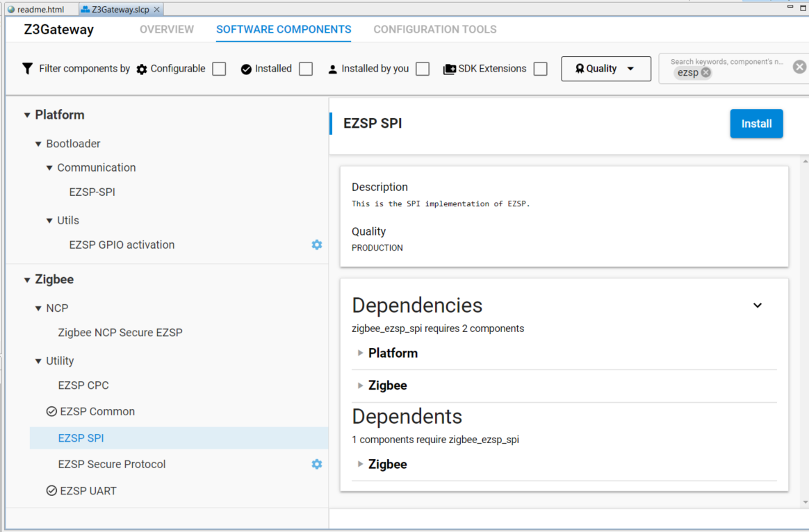Clear the search field with the X icon
This screenshot has height=532, width=809.
[799, 67]
